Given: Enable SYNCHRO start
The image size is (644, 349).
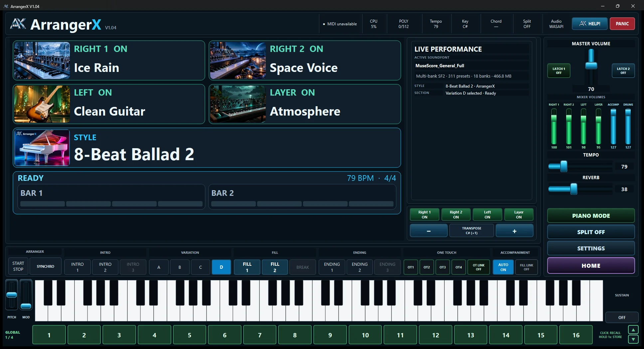Looking at the screenshot, I should tap(46, 266).
